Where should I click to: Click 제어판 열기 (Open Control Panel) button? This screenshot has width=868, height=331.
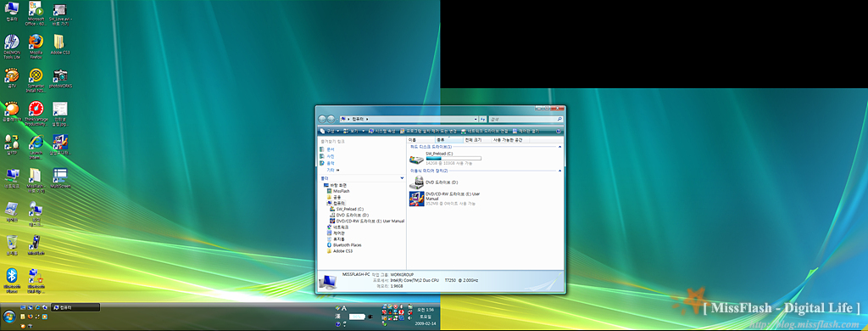pyautogui.click(x=526, y=131)
